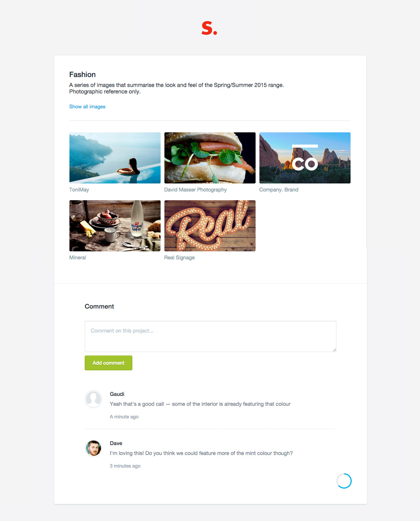Open Dave's profile avatar
This screenshot has width=420, height=521.
tap(93, 448)
